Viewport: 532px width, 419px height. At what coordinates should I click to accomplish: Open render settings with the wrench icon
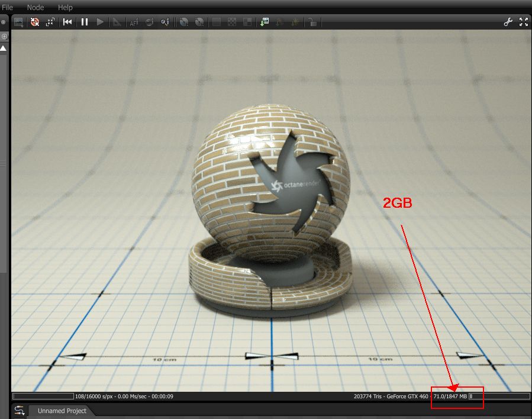(508, 22)
